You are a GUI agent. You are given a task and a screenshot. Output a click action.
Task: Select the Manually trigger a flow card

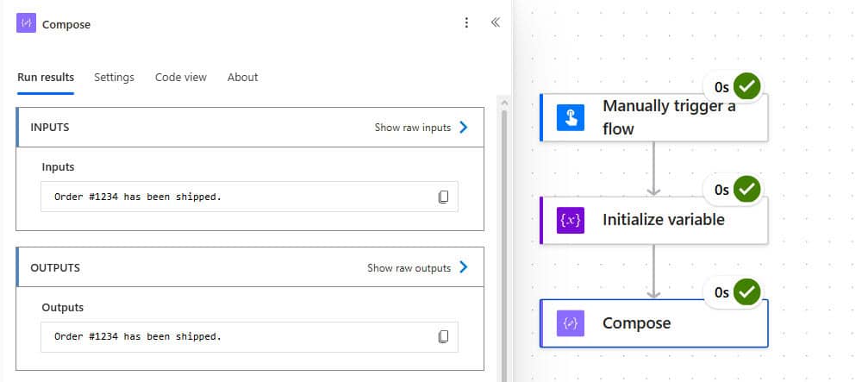point(653,117)
